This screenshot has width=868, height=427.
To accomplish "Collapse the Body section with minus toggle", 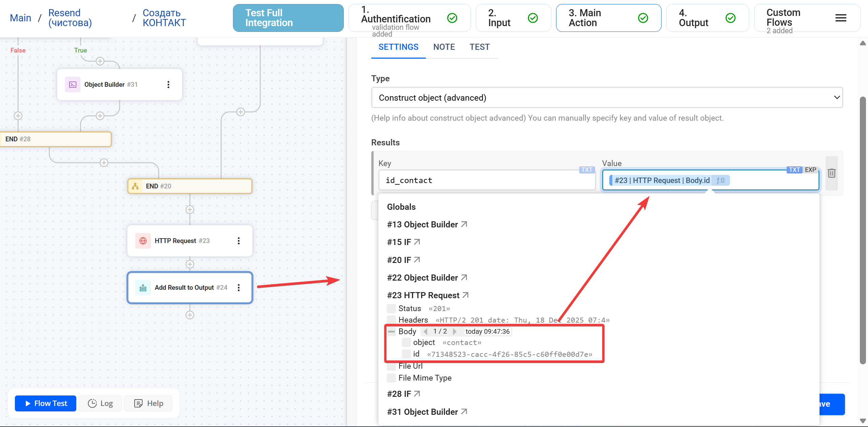I will (391, 331).
